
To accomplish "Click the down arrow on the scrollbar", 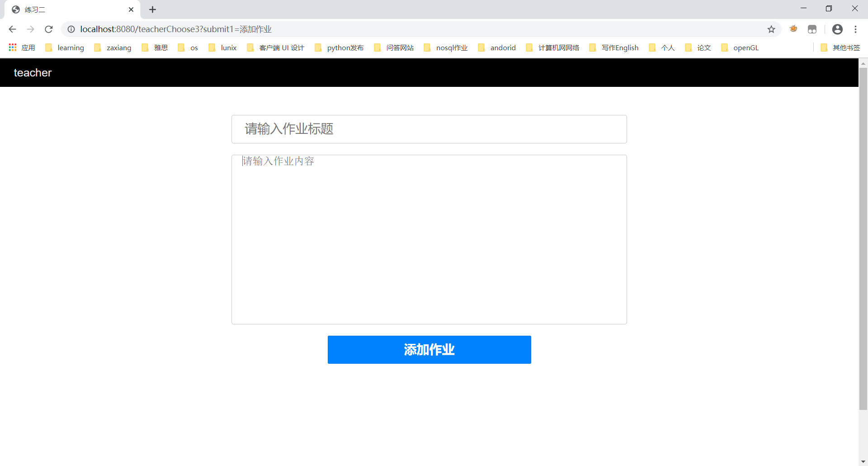I will [x=863, y=461].
